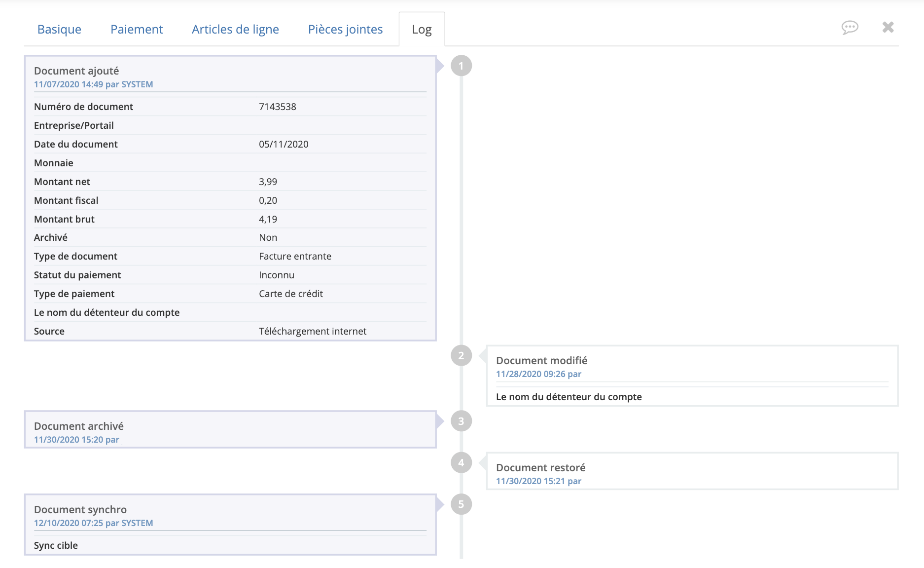This screenshot has width=924, height=568.
Task: Click the 'Numéro de document' label
Action: pos(83,107)
